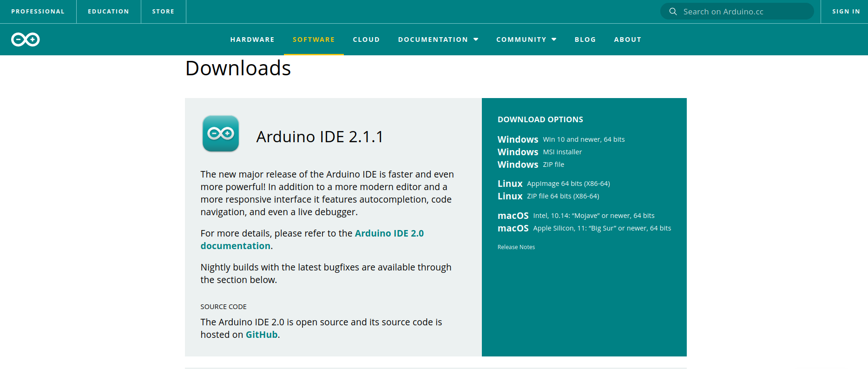
Task: Open the About page
Action: [627, 40]
